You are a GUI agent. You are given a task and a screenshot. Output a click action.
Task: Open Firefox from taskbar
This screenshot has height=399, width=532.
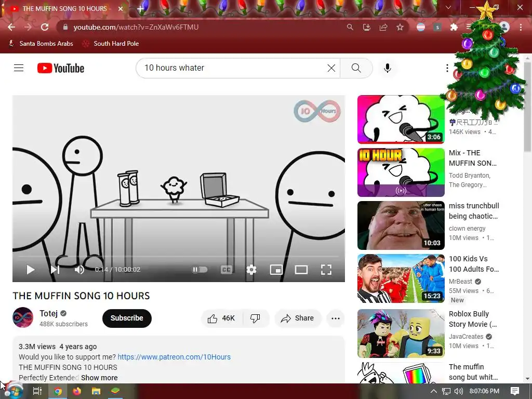click(77, 391)
